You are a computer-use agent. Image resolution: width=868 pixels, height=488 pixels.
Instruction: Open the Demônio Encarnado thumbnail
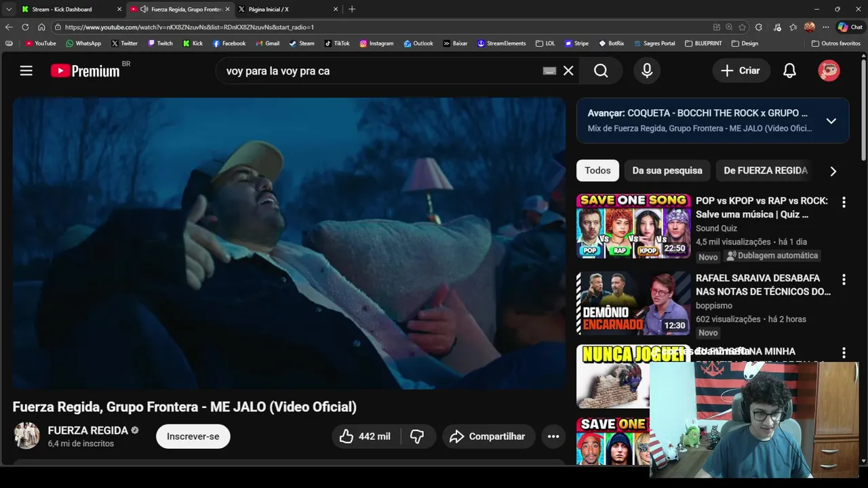(633, 303)
